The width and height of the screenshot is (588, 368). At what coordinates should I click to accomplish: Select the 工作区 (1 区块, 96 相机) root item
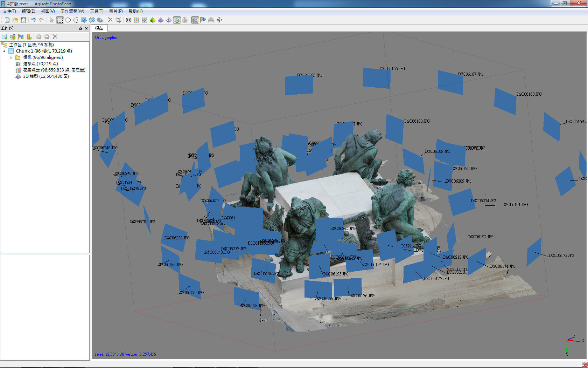[31, 45]
